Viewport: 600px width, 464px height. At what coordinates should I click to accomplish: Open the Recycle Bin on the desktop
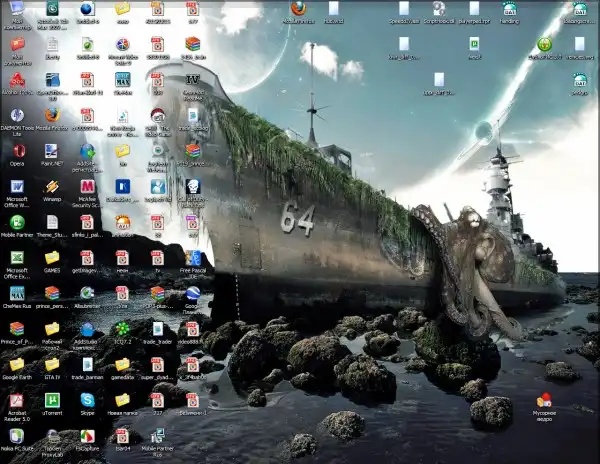pos(544,400)
